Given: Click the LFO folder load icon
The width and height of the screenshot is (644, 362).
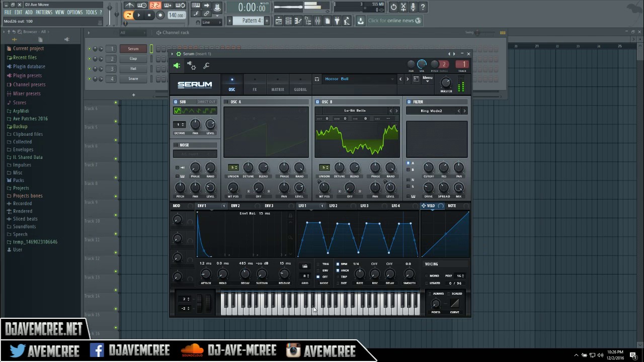Looking at the screenshot, I should point(304,266).
